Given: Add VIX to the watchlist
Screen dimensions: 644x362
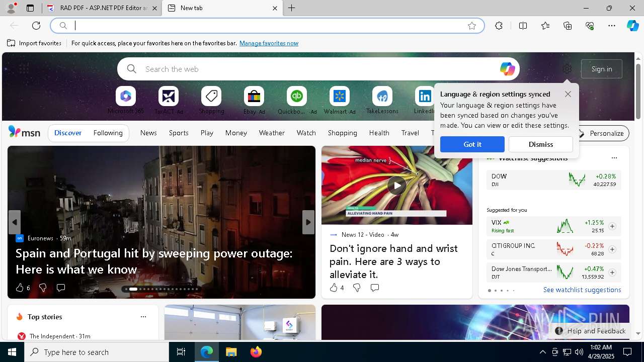Looking at the screenshot, I should [x=612, y=226].
